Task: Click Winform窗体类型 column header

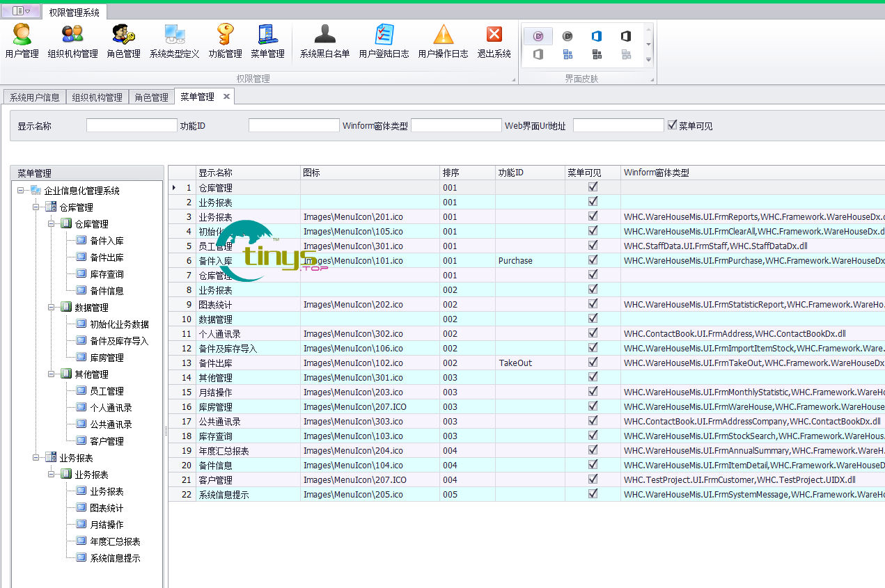Action: 753,173
